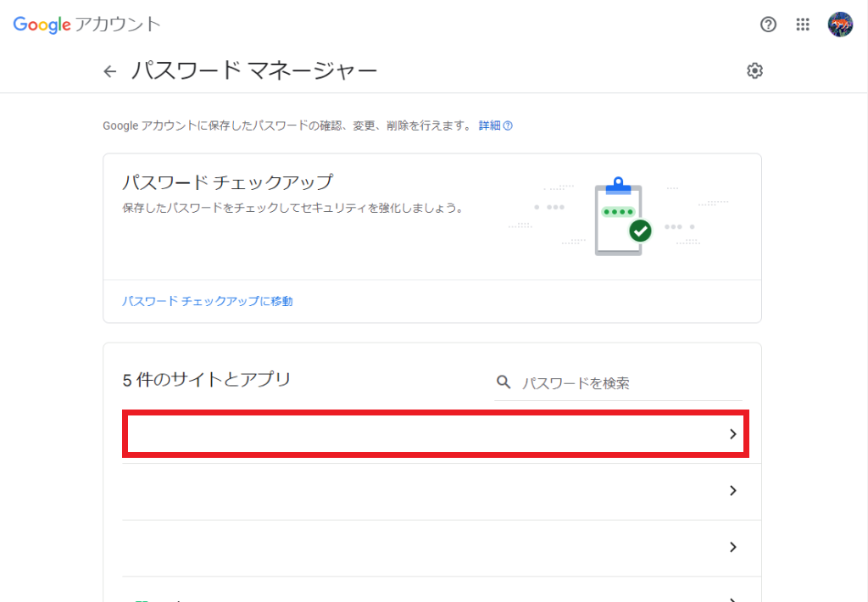Select the second saved password row
Viewport: 868px width, 602px height.
coord(424,492)
